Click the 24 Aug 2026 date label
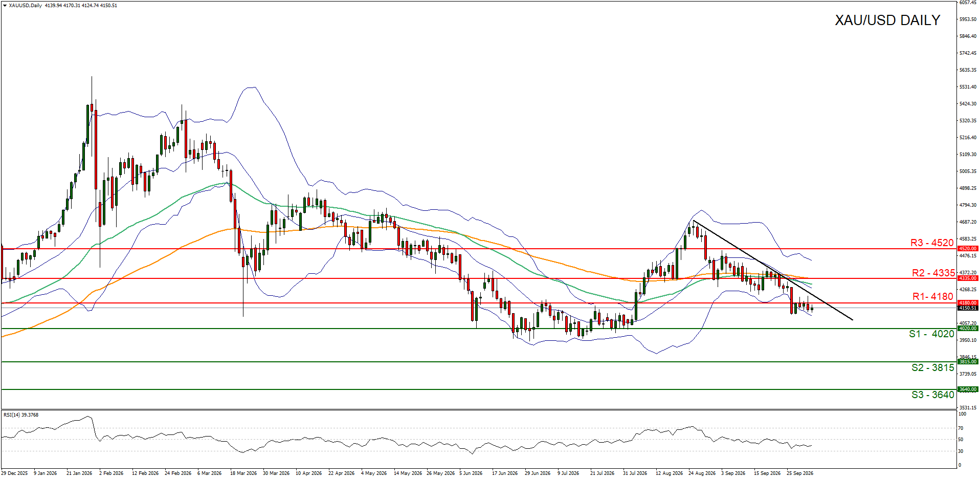 702,473
